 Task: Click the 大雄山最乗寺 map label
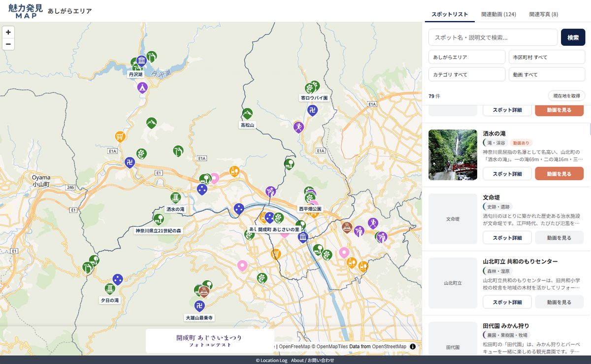coord(199,318)
